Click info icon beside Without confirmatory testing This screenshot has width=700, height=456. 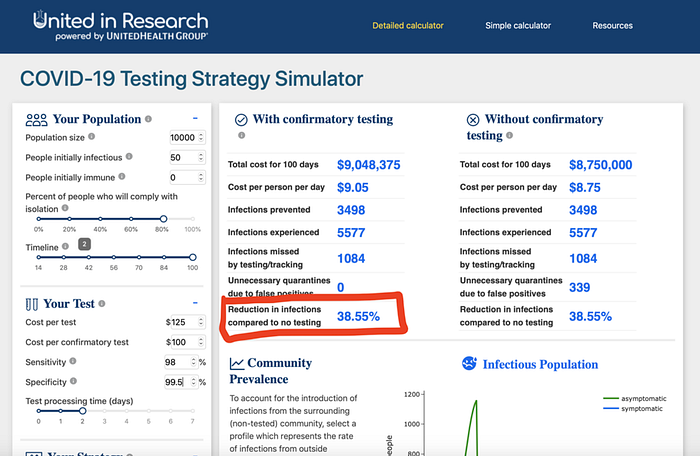509,135
